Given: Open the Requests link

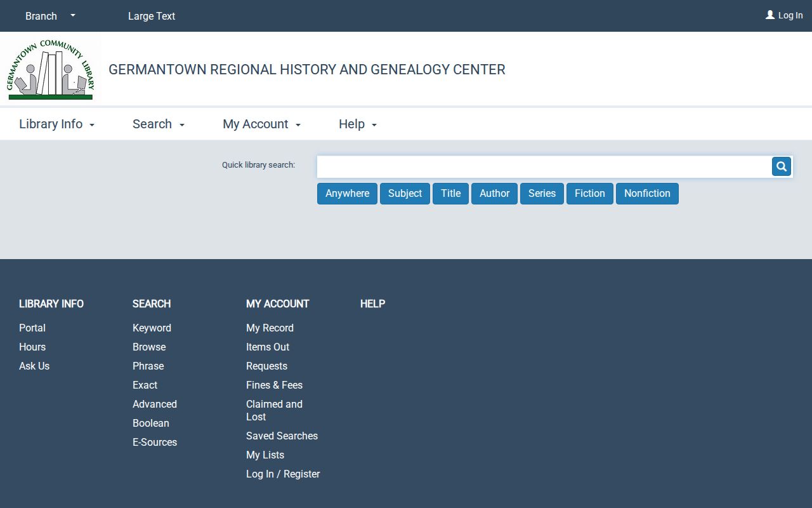Looking at the screenshot, I should 266,366.
